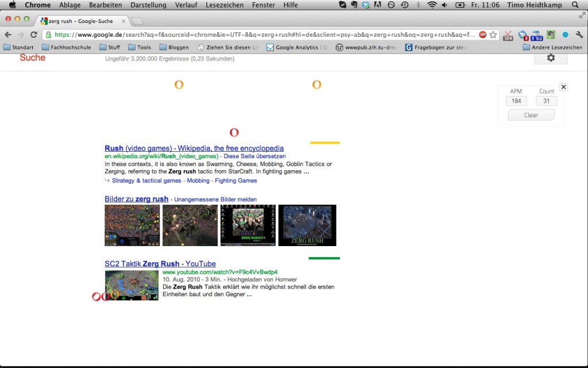Go back with the browser back arrow
Viewport: 588px width, 368px height.
point(8,34)
